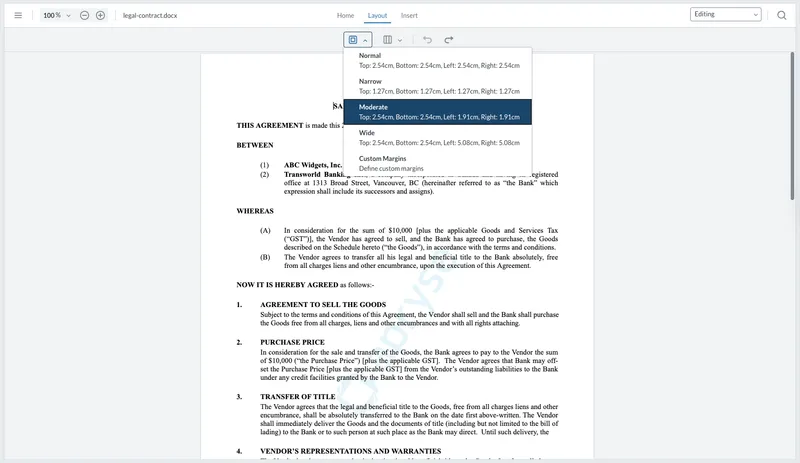800x463 pixels.
Task: Click the AGREEMENT TO SELL THE GOODS heading
Action: (323, 304)
